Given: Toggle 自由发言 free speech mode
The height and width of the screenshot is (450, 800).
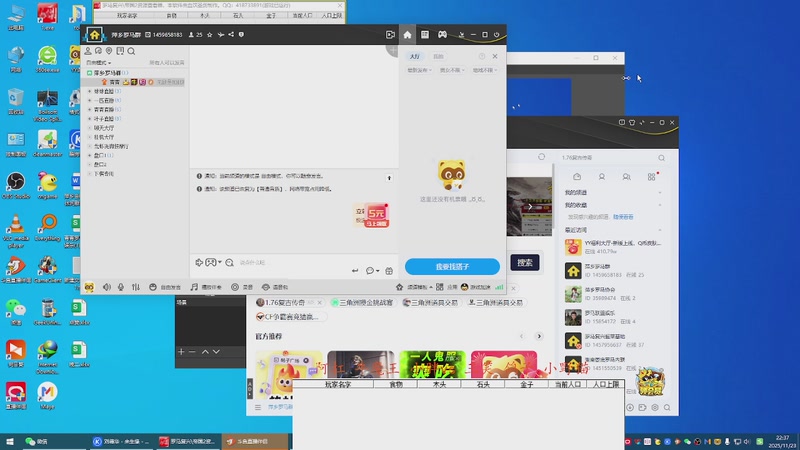Looking at the screenshot, I should [165, 287].
